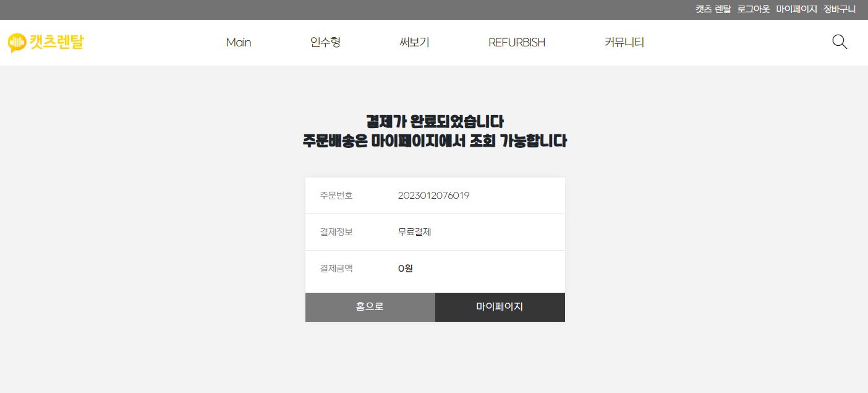Click the dark 마이페이지 button
Screen dimensions: 868x393
[500, 307]
